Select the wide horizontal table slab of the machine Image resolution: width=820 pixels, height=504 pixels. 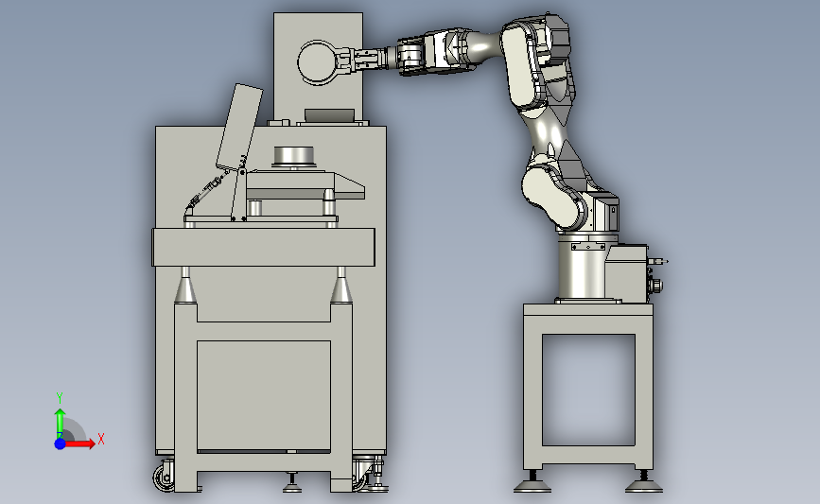(x=263, y=248)
